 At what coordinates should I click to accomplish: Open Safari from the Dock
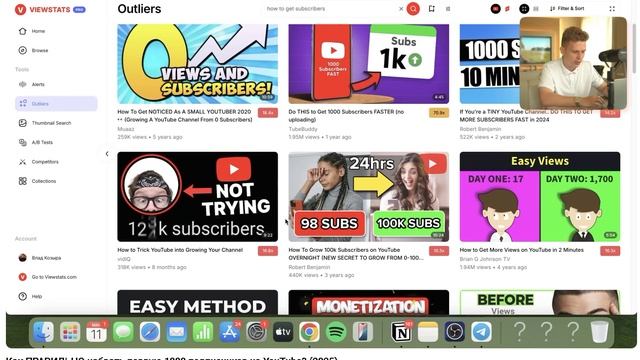pos(150,331)
